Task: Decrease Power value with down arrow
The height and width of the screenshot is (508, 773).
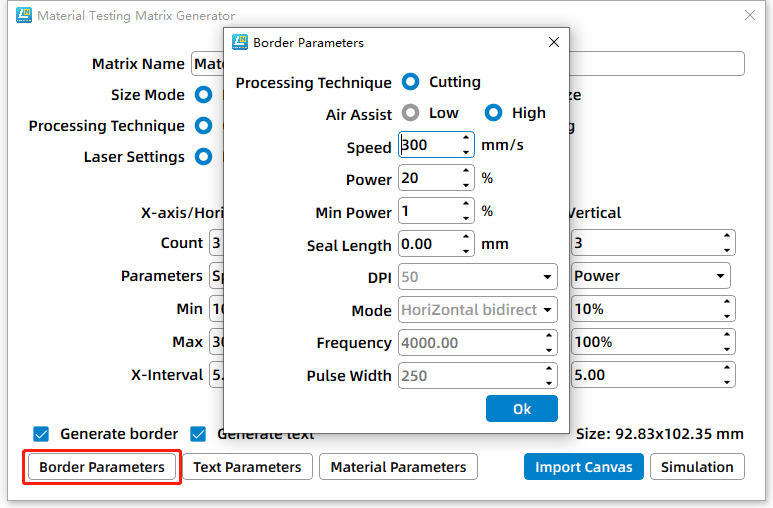Action: click(x=466, y=185)
